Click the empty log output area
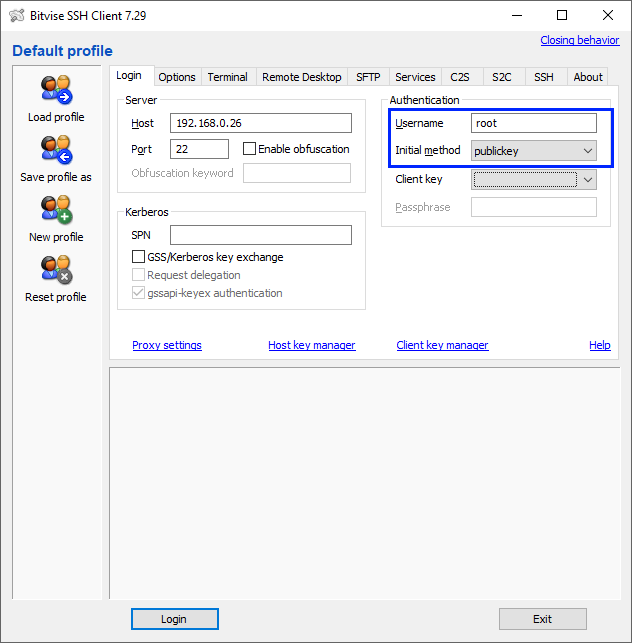The width and height of the screenshot is (632, 643). click(365, 483)
